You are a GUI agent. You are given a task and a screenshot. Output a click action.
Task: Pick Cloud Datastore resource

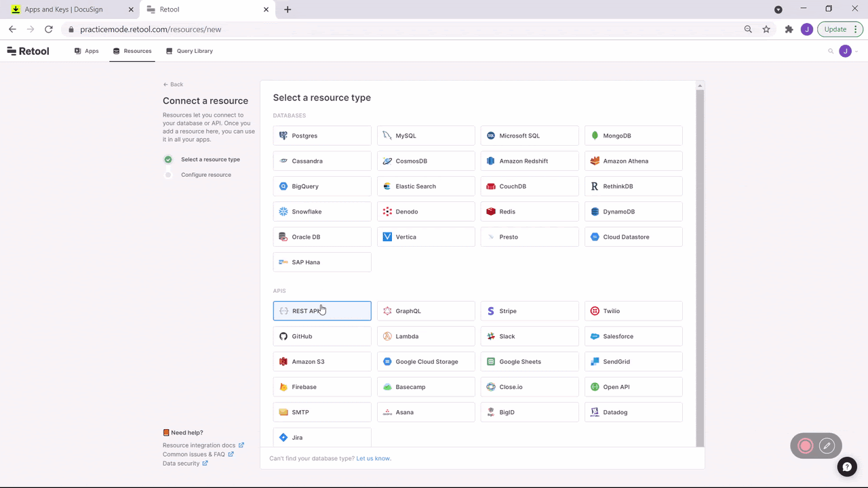[633, 237]
